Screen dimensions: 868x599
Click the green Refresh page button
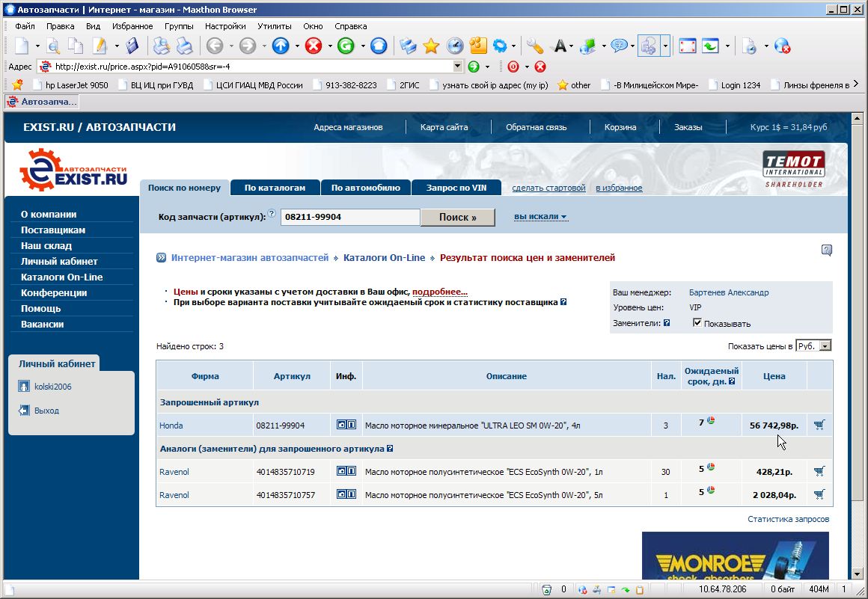click(x=346, y=46)
